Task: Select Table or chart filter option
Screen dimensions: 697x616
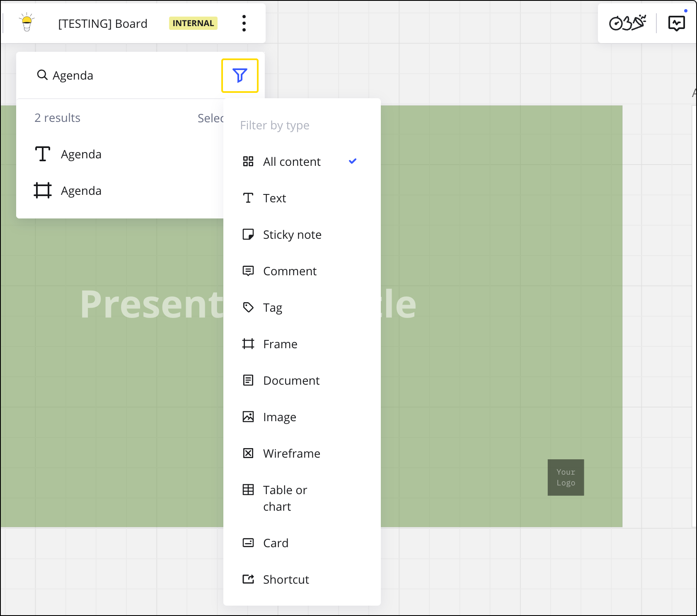Action: pos(285,498)
